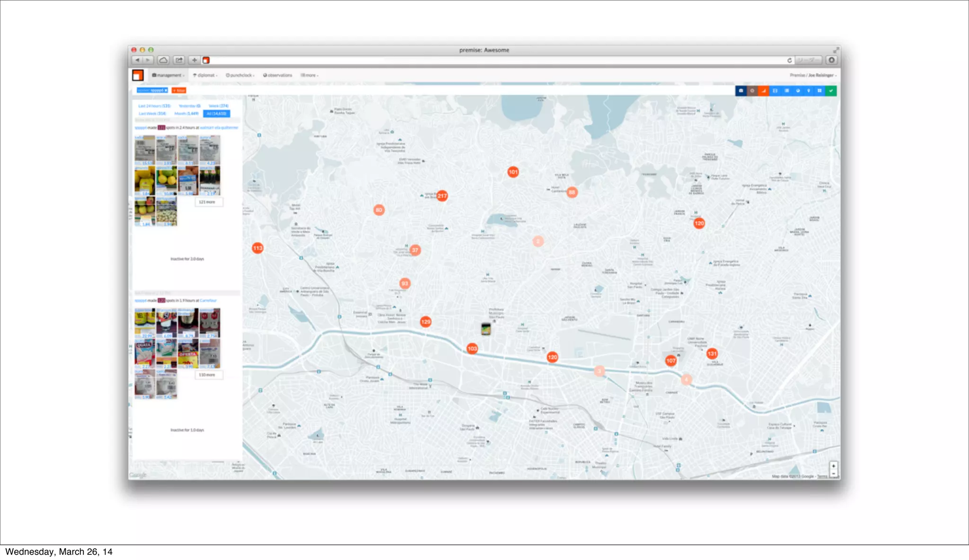Viewport: 969px width, 560px height.
Task: Click the brown circle toolbar icon
Action: (752, 91)
